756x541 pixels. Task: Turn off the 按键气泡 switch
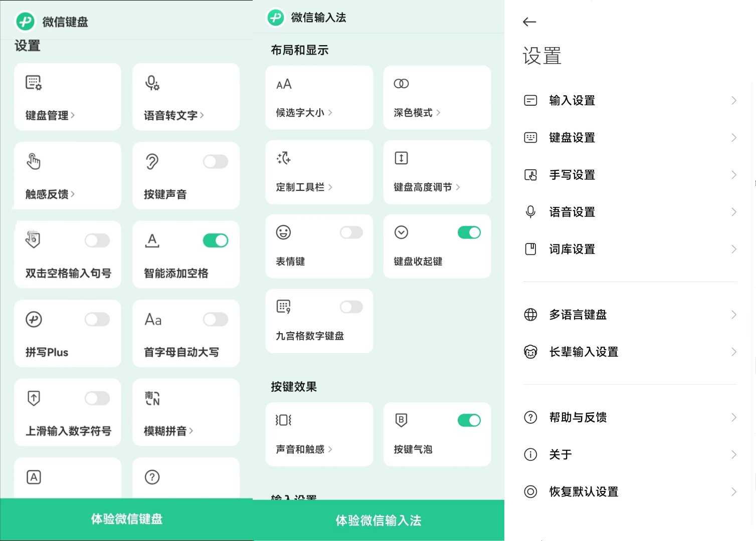point(469,420)
